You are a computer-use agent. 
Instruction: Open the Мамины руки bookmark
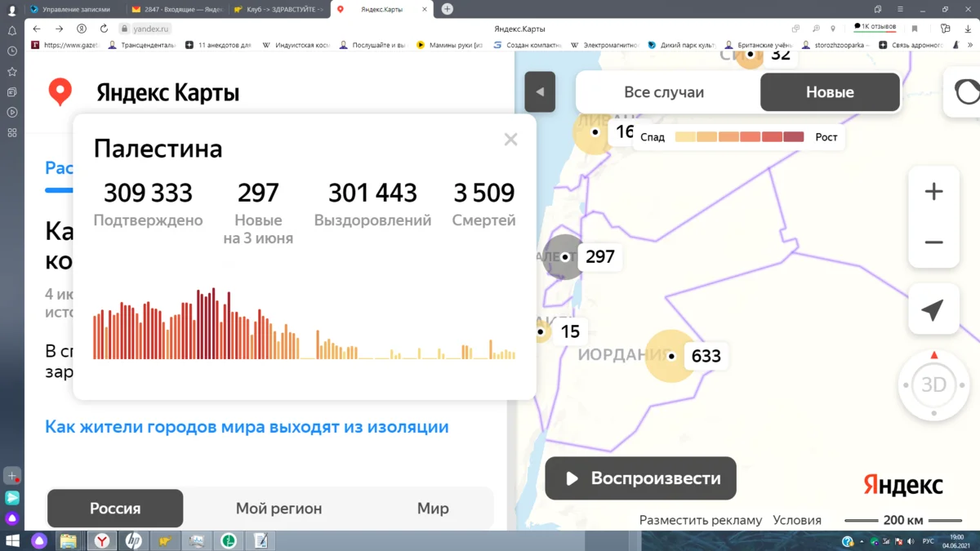(x=449, y=45)
